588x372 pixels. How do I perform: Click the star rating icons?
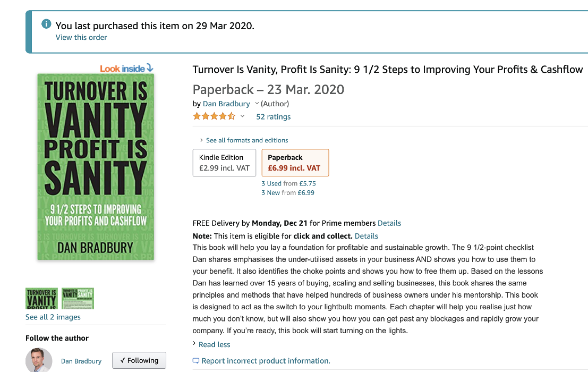214,116
